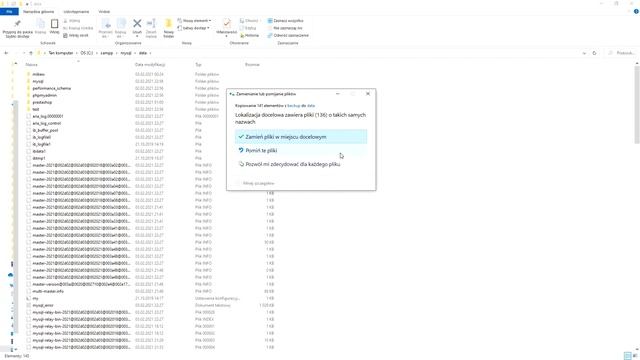Image resolution: width=640 pixels, height=360 pixels.
Task: Go up one level with the up arrow
Action: click(31, 53)
